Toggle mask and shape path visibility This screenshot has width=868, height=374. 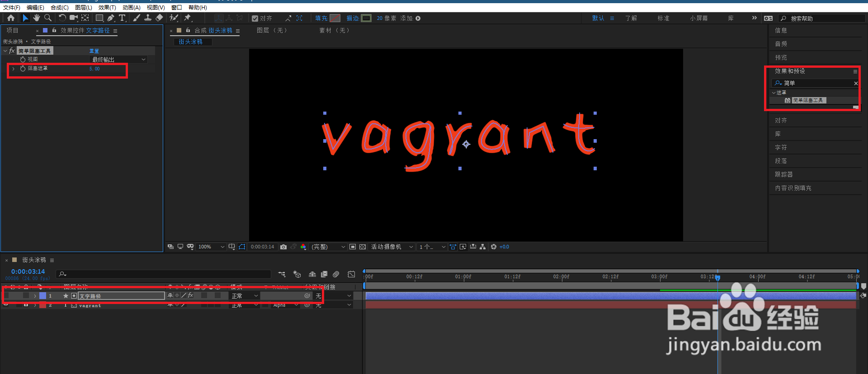pyautogui.click(x=242, y=247)
